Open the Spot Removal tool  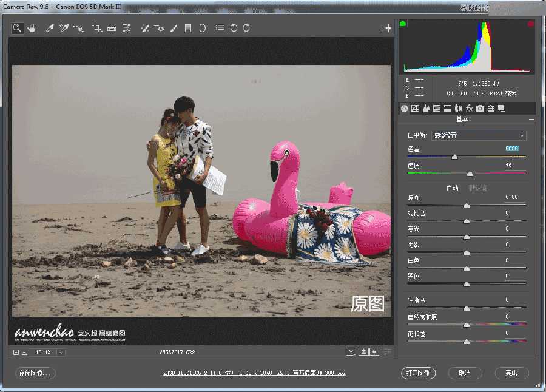(145, 27)
